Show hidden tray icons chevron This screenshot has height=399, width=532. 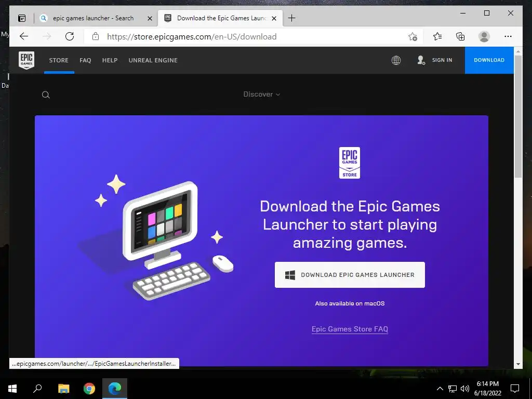tap(440, 389)
